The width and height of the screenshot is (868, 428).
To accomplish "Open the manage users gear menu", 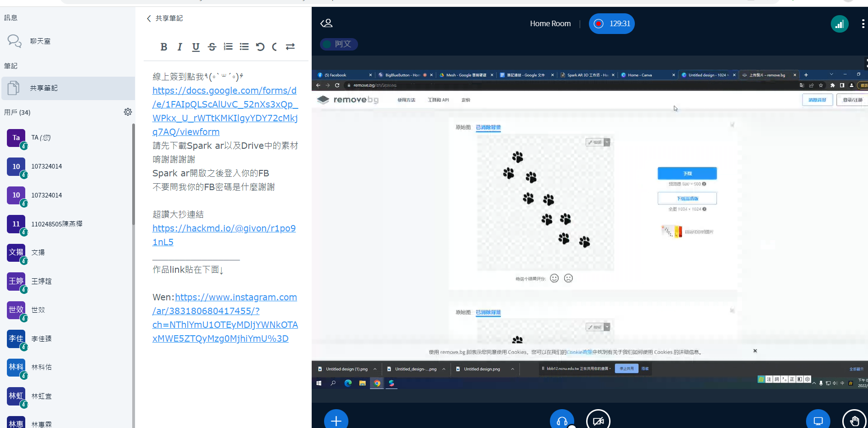I will coord(128,112).
